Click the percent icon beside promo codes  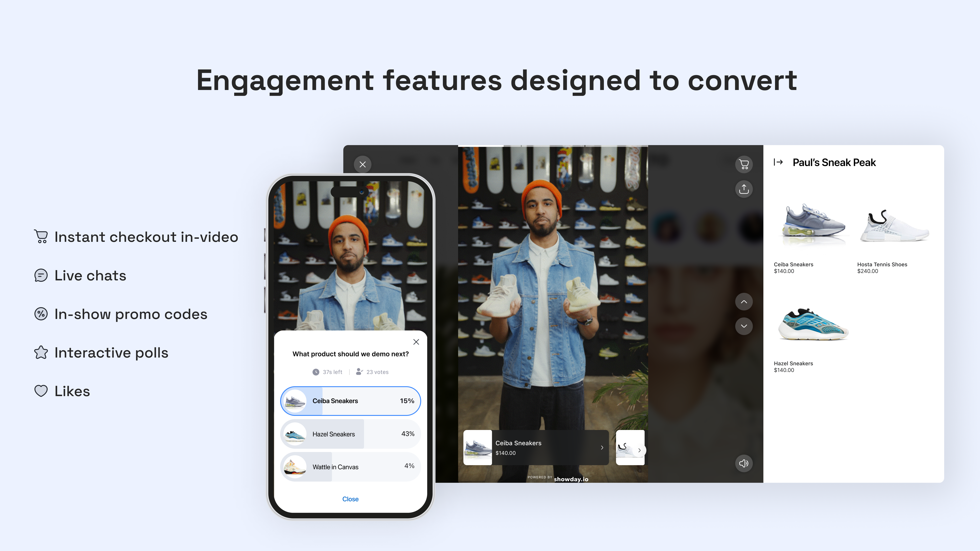pyautogui.click(x=41, y=314)
